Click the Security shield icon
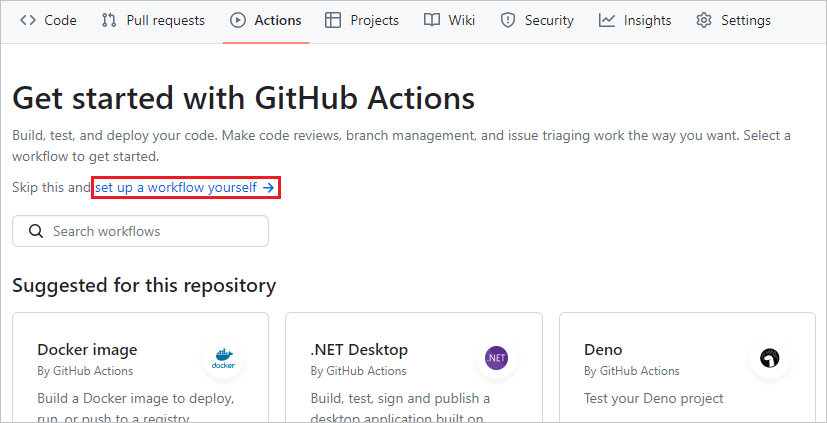Screen dimensions: 827x423 click(x=508, y=20)
